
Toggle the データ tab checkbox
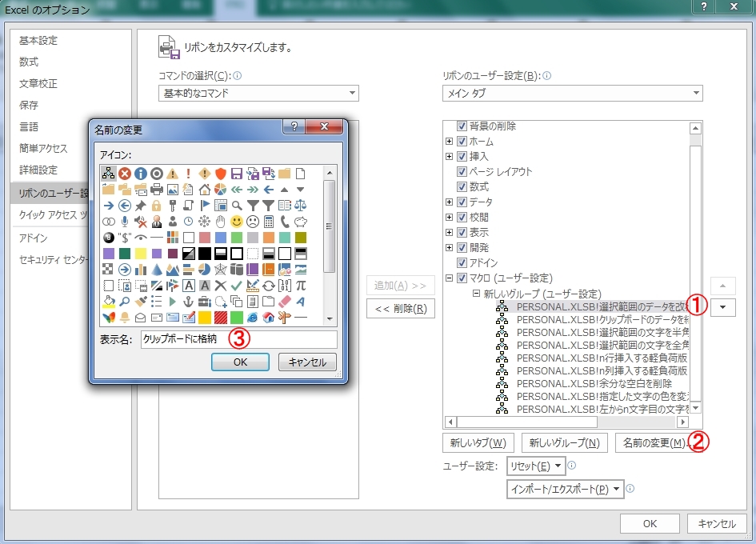(x=462, y=202)
